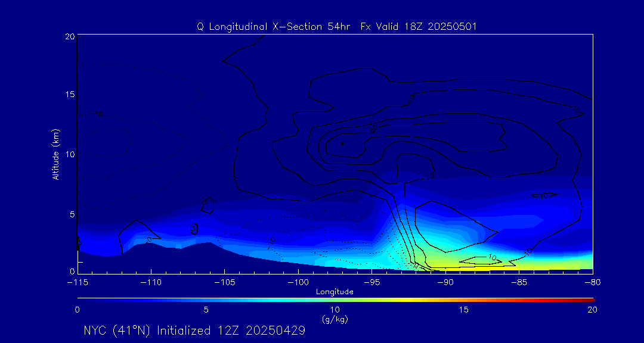Click the altitude axis tick label "15"
The image size is (644, 343).
(x=69, y=94)
